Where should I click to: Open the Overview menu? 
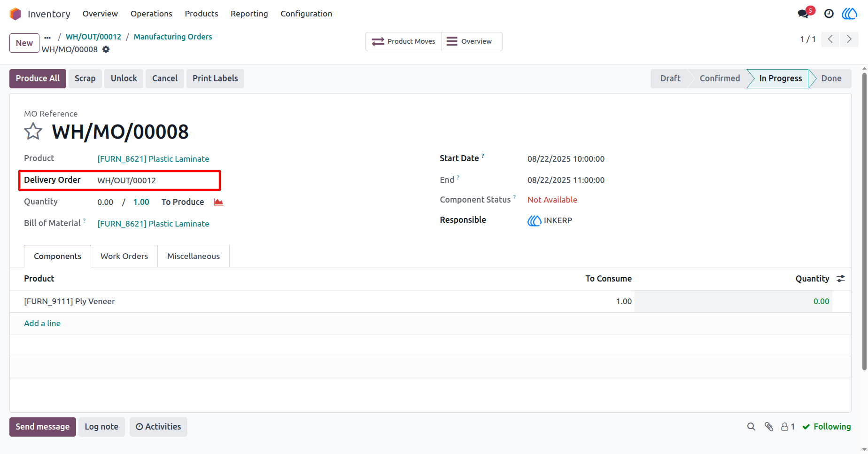(x=100, y=14)
